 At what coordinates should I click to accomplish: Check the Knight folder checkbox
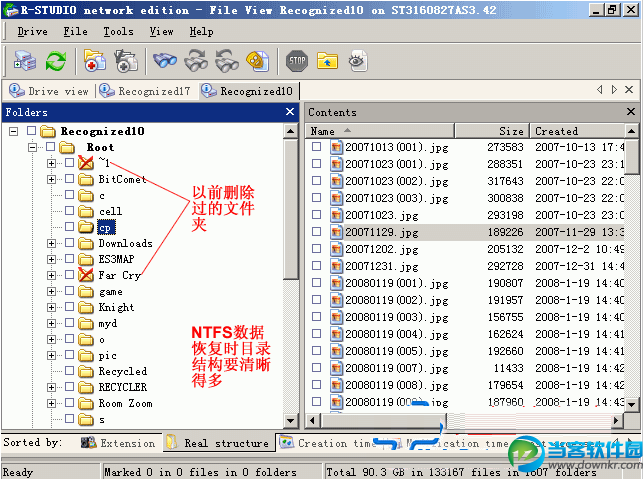pyautogui.click(x=69, y=306)
